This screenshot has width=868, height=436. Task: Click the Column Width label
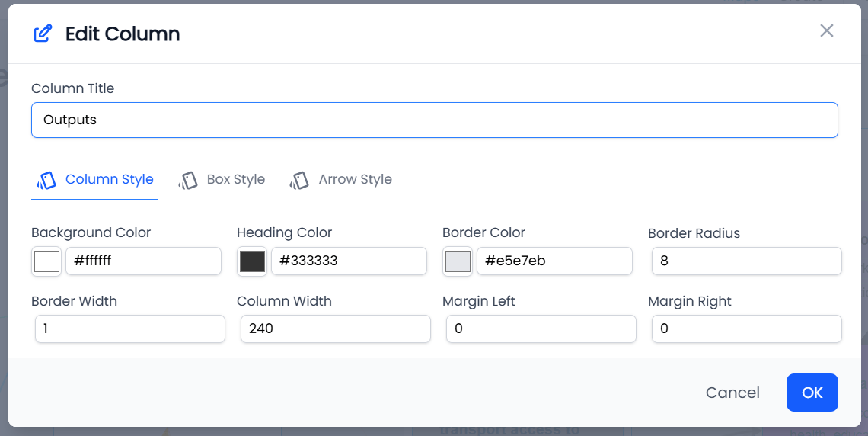(x=284, y=301)
